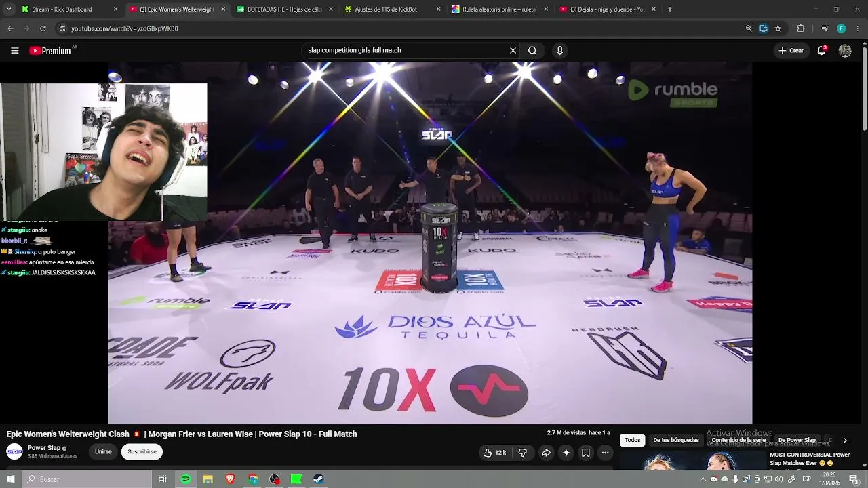Open the Windows Start menu

11,479
